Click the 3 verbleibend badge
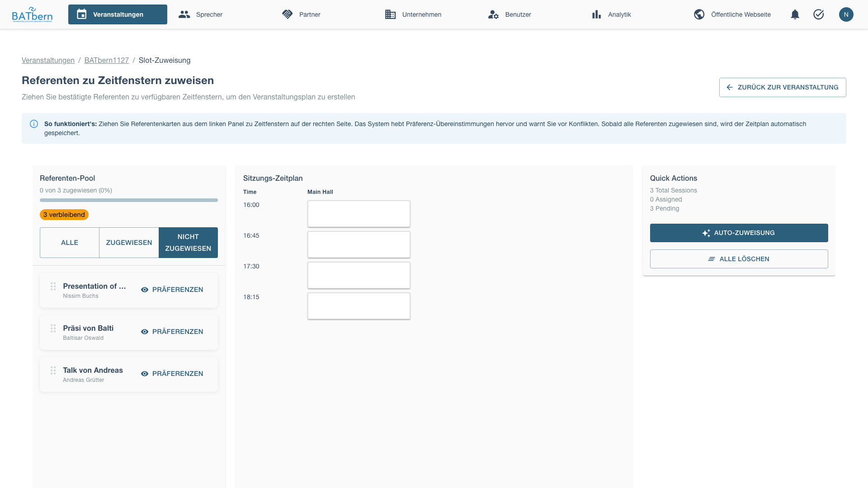This screenshot has height=488, width=868. click(64, 215)
